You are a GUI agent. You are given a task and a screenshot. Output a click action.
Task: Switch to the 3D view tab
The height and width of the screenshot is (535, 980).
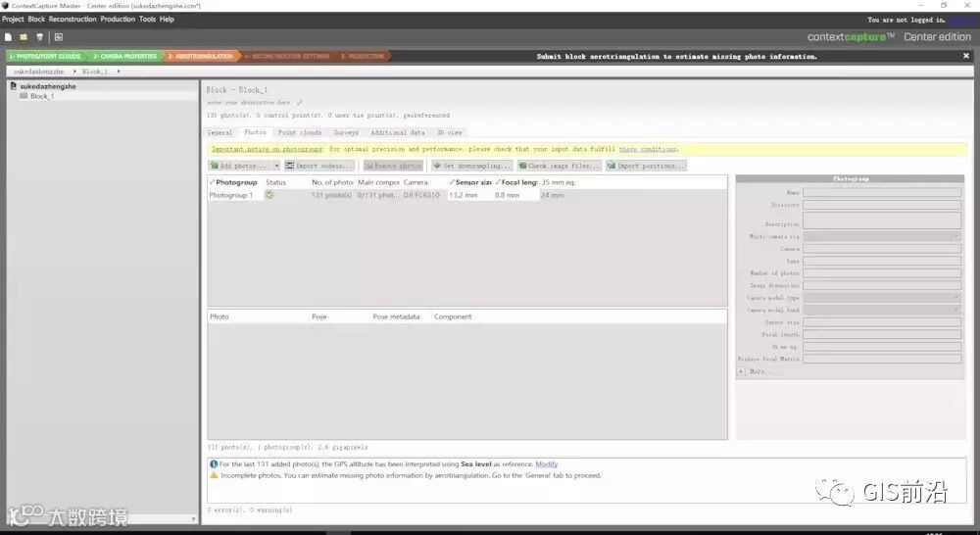point(450,132)
